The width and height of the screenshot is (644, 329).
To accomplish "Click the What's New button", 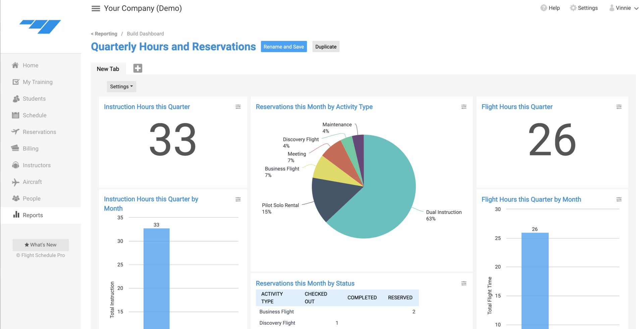I will (41, 245).
